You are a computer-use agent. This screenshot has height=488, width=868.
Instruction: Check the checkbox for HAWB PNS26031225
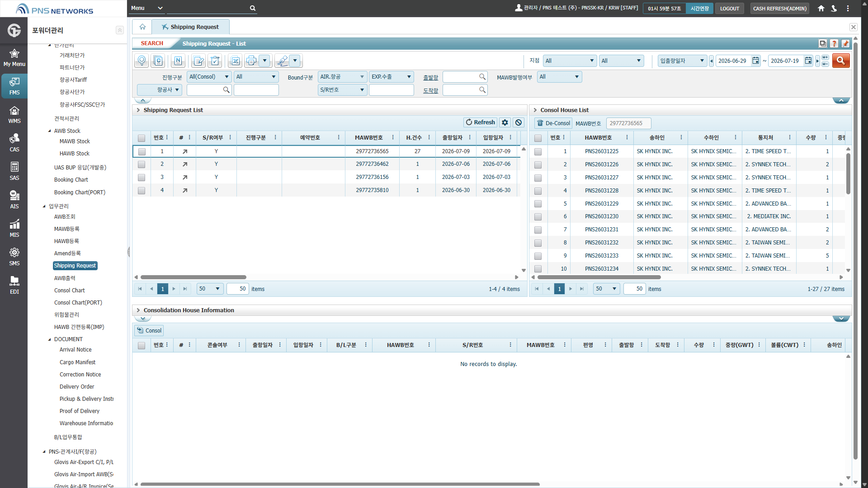click(538, 152)
